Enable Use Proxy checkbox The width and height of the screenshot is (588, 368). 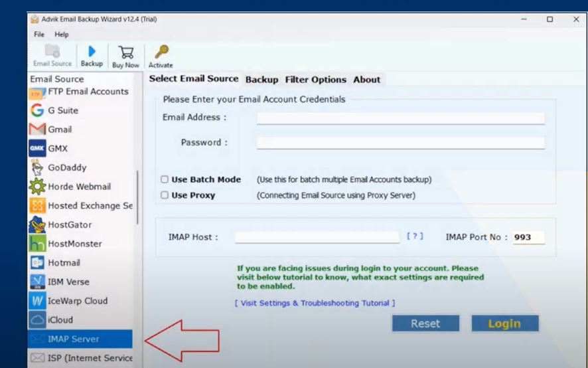click(x=164, y=195)
